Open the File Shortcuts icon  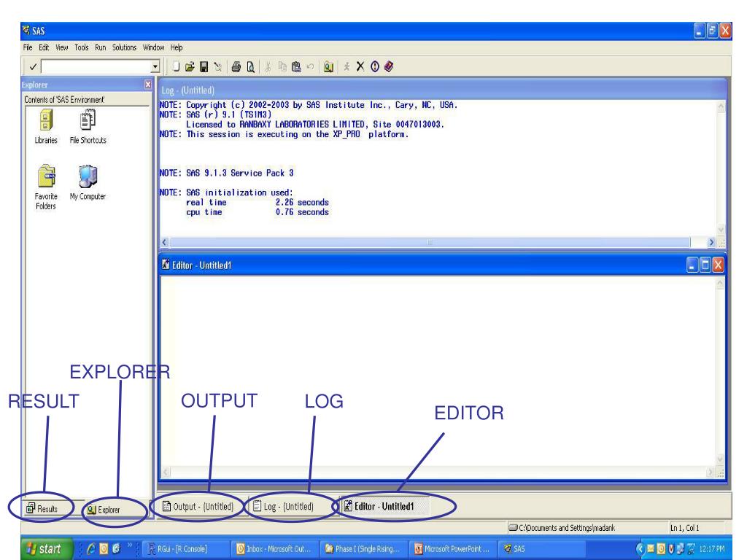click(88, 126)
